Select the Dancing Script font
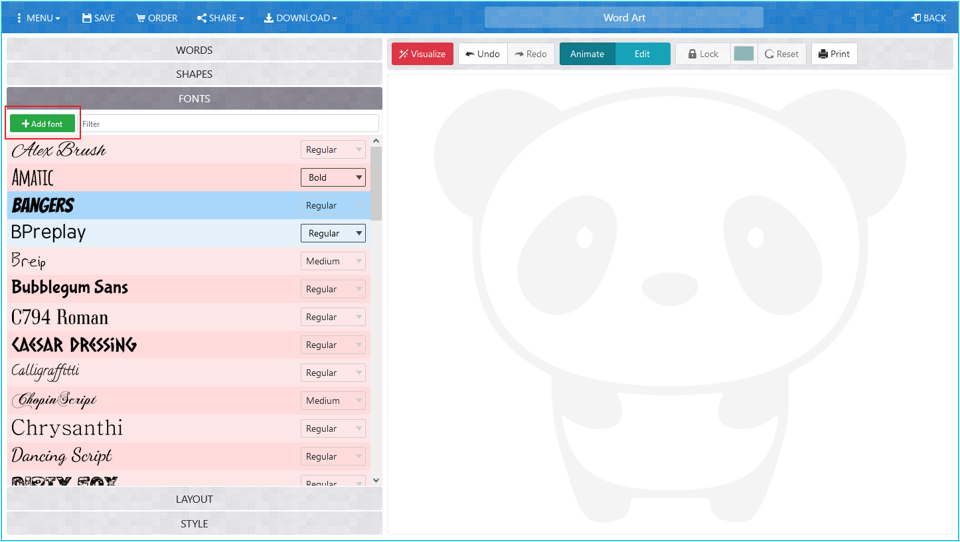This screenshot has height=542, width=960. pos(61,456)
